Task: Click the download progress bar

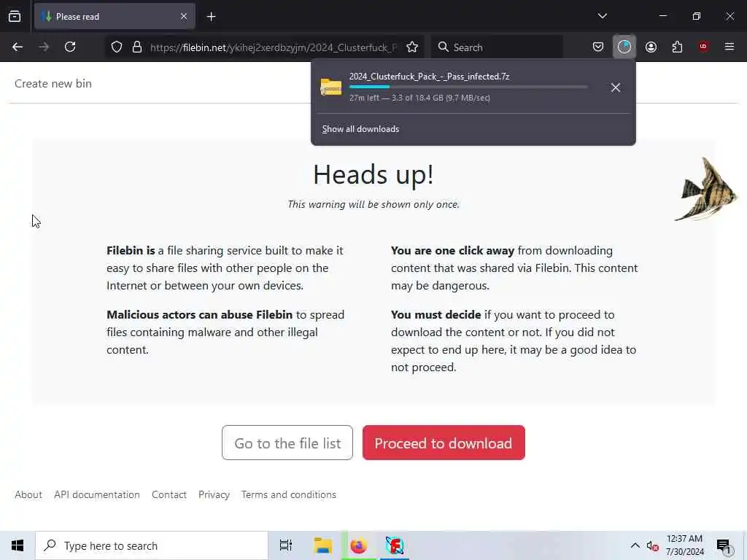Action: click(x=468, y=87)
